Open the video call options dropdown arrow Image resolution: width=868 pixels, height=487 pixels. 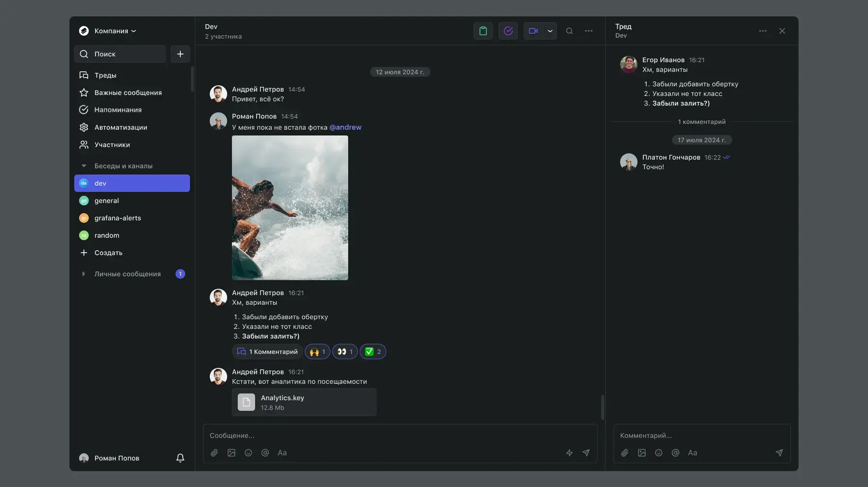(550, 31)
